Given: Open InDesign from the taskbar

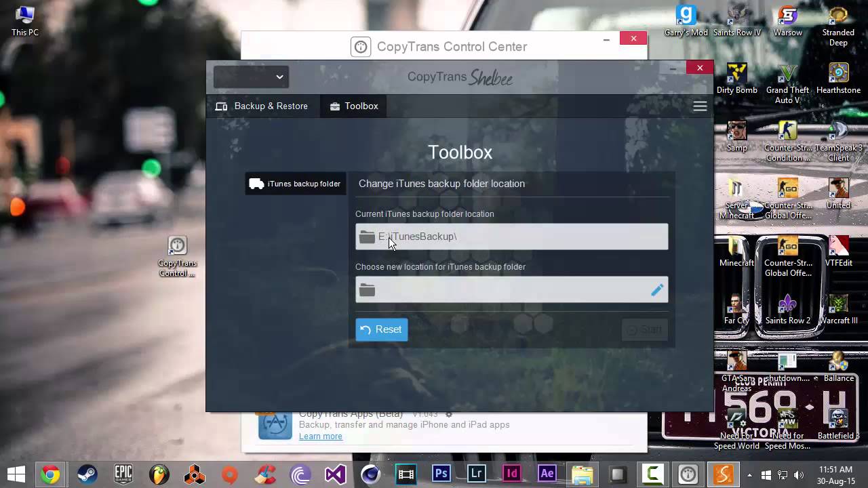Looking at the screenshot, I should coord(512,474).
